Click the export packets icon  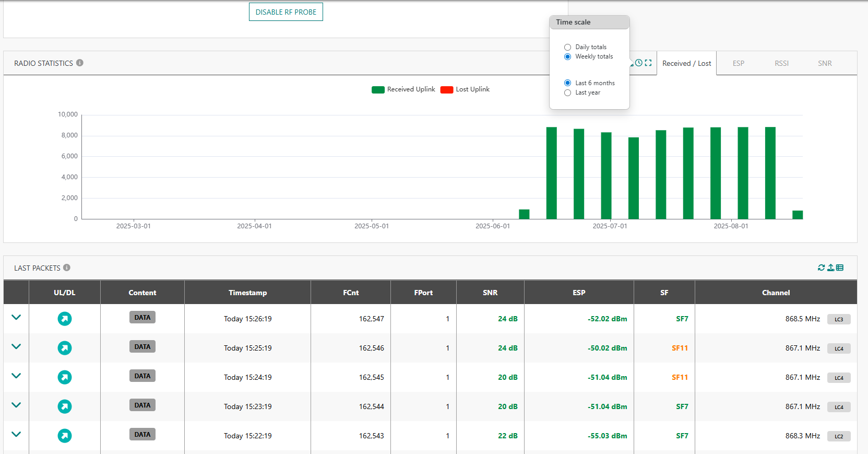(x=830, y=267)
